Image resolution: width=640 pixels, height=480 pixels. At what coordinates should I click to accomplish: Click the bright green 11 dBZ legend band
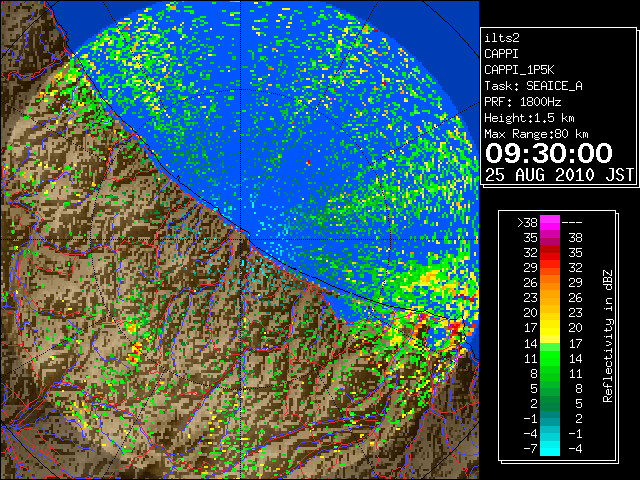tap(550, 358)
